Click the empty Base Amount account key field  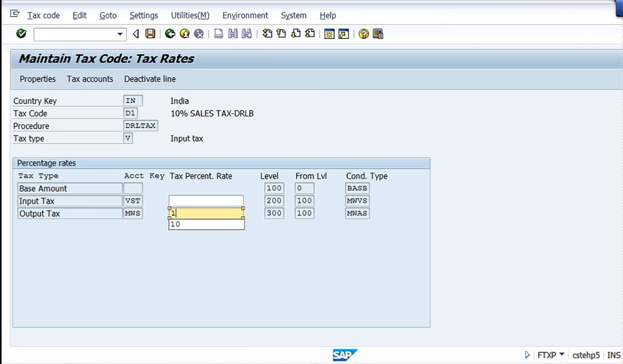click(x=133, y=188)
